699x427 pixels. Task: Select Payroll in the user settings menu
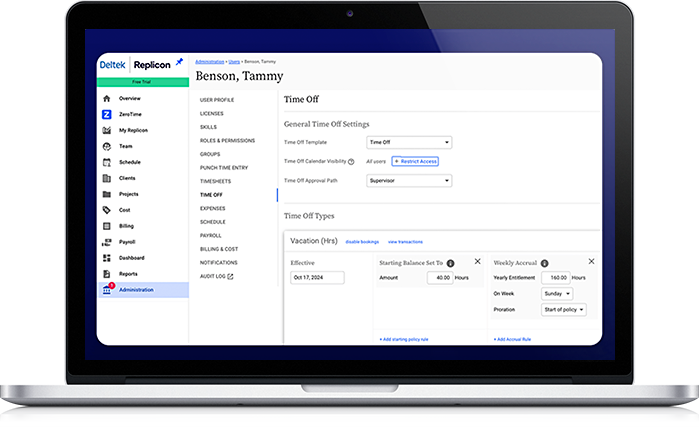[x=210, y=236]
